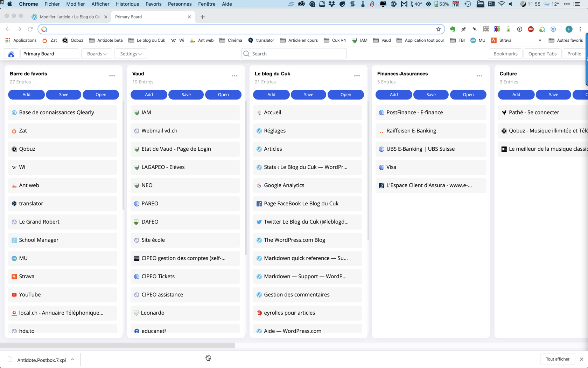This screenshot has height=368, width=588.
Task: Expand hidden bookmarks with chevron
Action: click(540, 40)
